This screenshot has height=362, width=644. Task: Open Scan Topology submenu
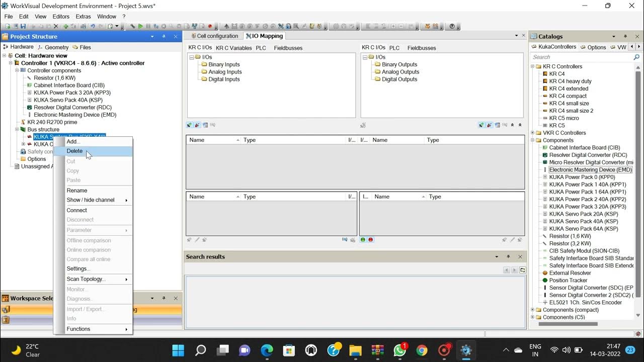point(93,279)
